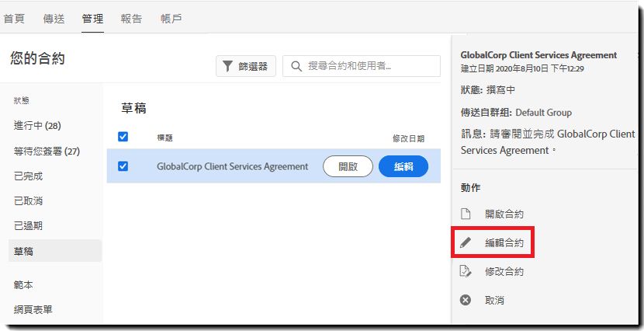
Task: Open the 已取消 status list
Action: (x=29, y=201)
